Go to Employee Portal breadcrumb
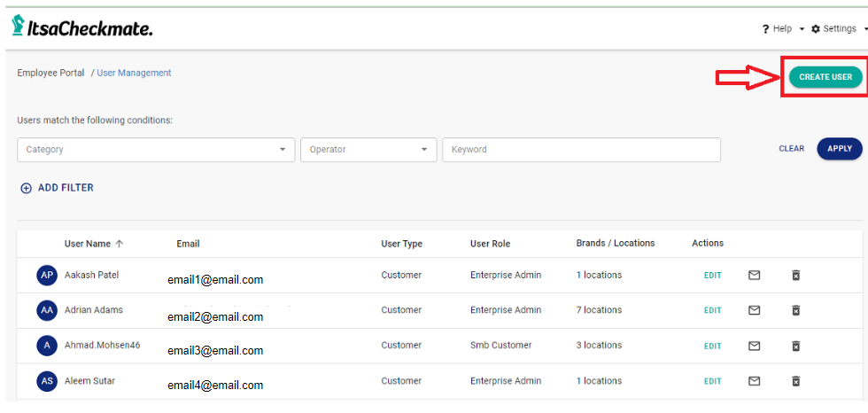The image size is (868, 413). [50, 73]
